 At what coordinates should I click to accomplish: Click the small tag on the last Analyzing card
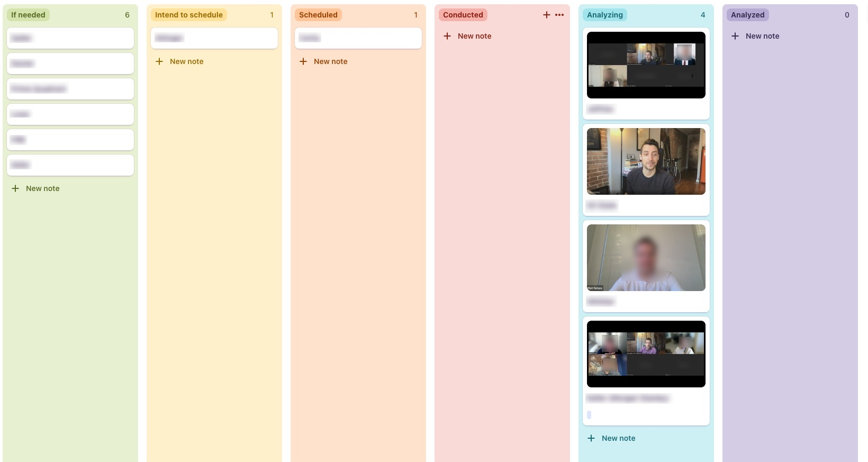point(589,415)
